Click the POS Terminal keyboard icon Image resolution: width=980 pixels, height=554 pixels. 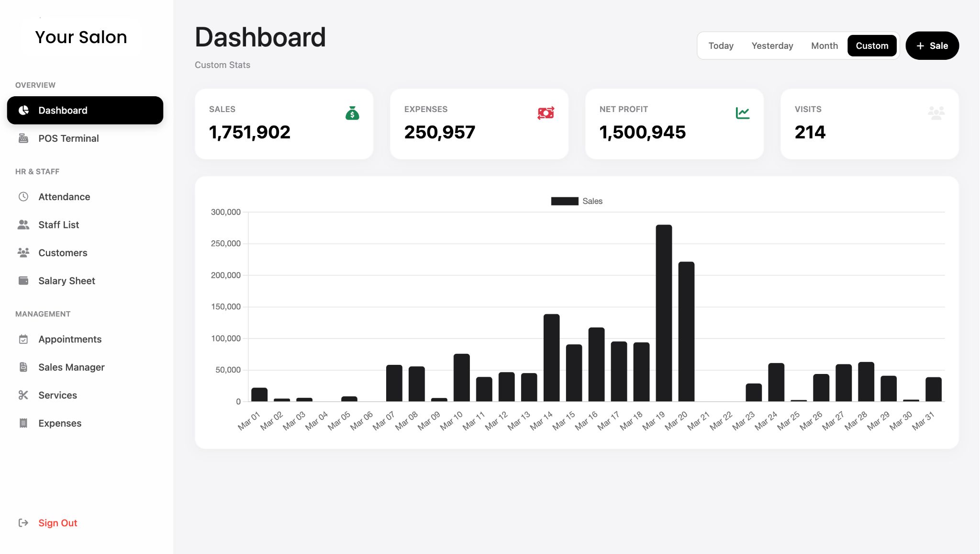coord(23,138)
